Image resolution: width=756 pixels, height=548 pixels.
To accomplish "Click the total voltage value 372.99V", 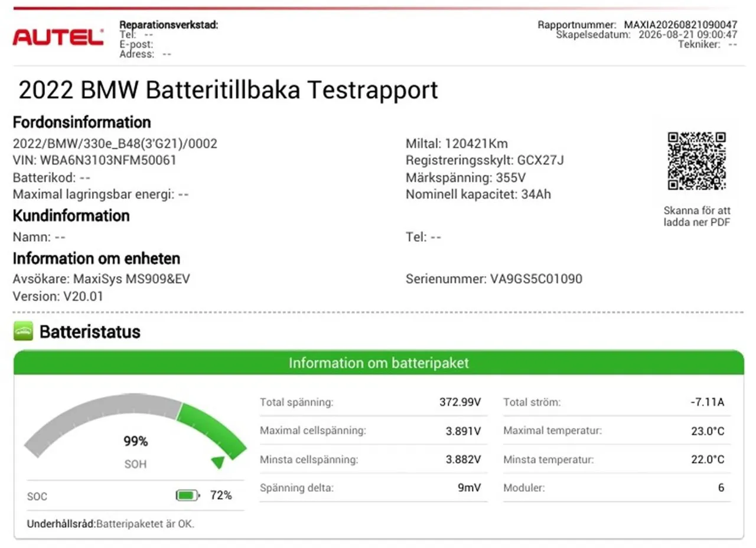I will [x=461, y=403].
